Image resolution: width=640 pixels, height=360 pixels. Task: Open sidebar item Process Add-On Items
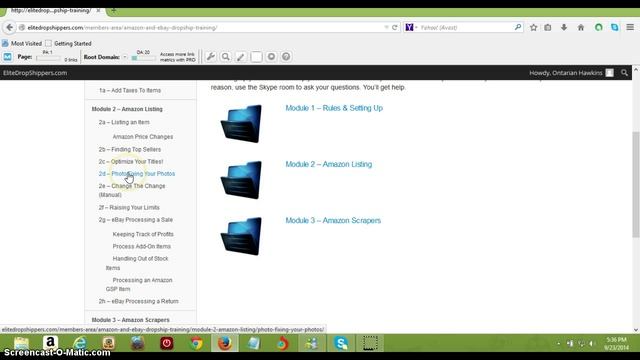coord(142,247)
